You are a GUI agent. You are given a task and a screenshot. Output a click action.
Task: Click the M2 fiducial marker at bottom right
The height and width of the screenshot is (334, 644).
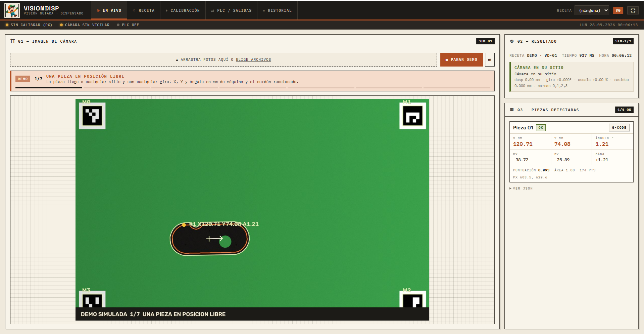point(412,299)
